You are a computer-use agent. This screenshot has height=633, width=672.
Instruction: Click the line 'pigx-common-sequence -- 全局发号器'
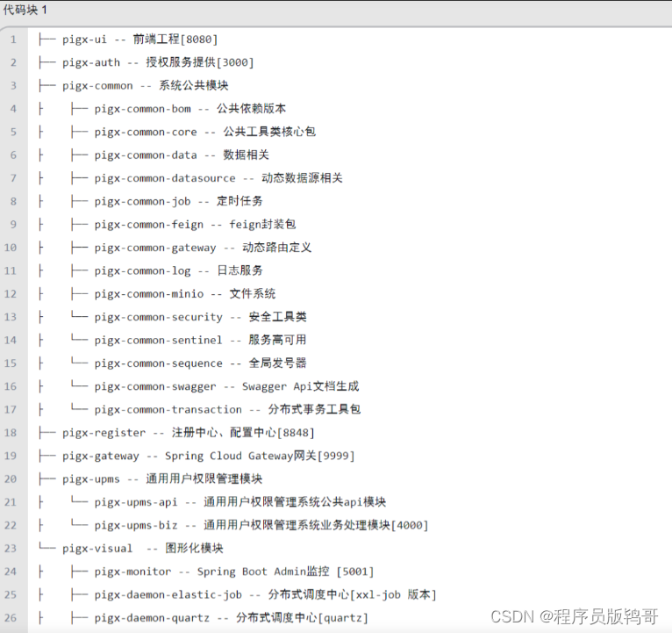201,363
